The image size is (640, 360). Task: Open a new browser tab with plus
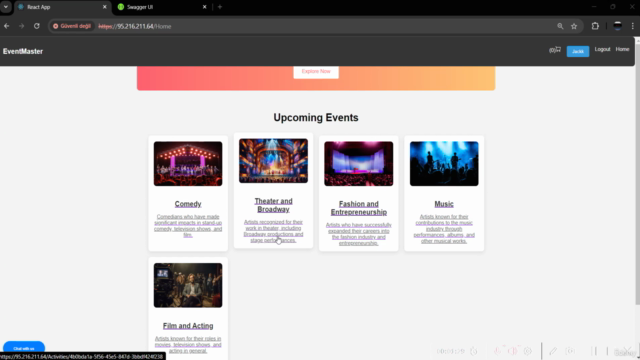(x=220, y=7)
